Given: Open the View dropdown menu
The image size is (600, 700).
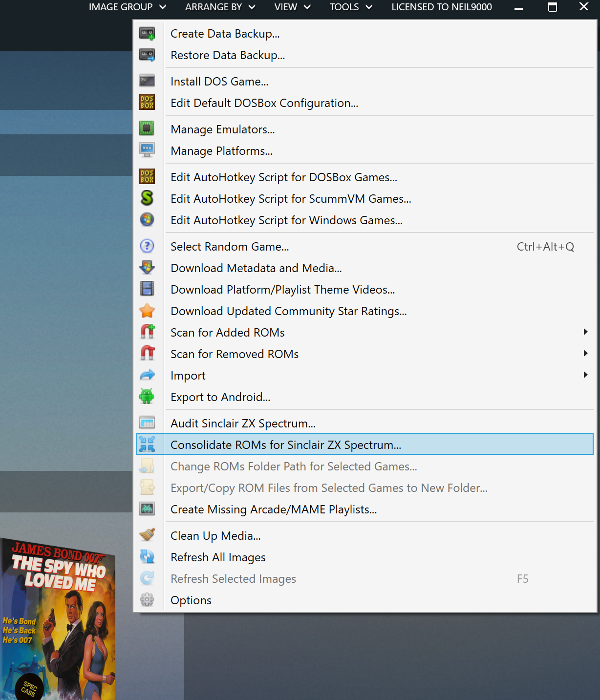Looking at the screenshot, I should point(292,7).
